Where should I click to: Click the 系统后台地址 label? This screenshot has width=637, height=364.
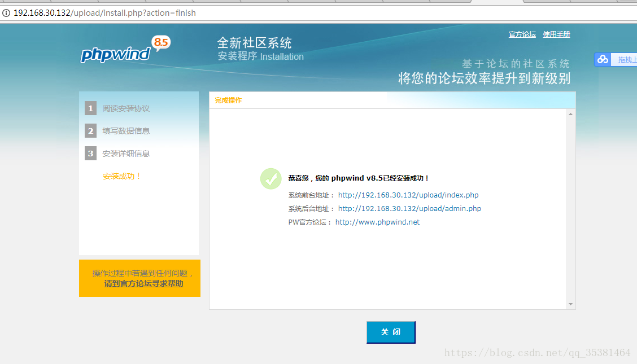311,209
